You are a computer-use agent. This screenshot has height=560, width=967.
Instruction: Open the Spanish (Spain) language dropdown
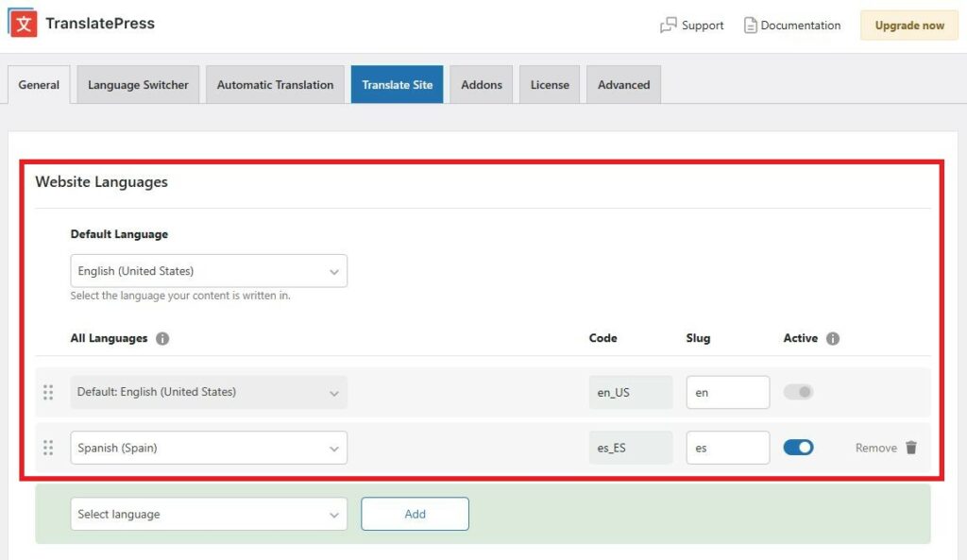(208, 447)
